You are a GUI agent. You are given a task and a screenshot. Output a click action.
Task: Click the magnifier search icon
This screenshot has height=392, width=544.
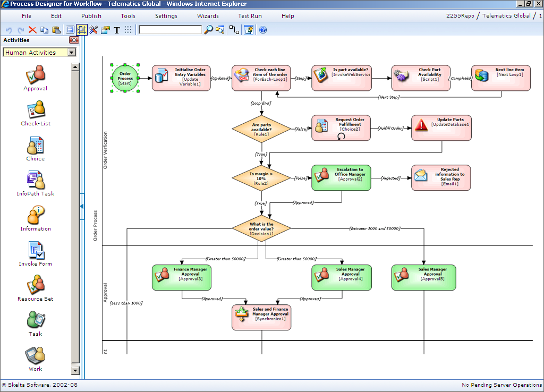pos(208,30)
